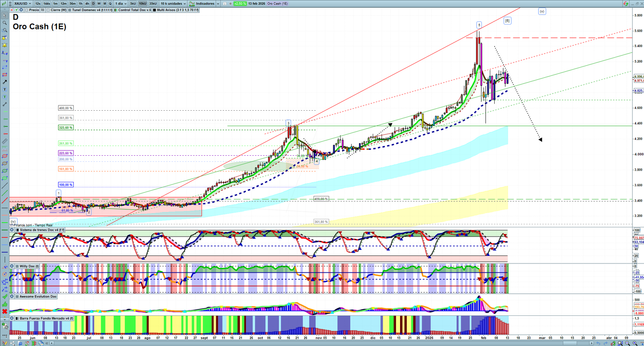Select the red ellipse drawing tool
Screen dimensions: 644x346
(4, 156)
